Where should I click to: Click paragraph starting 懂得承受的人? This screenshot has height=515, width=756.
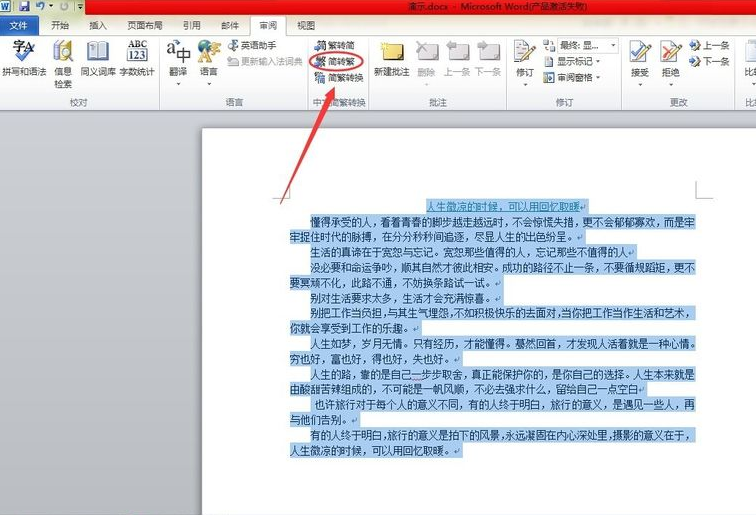tap(492, 230)
